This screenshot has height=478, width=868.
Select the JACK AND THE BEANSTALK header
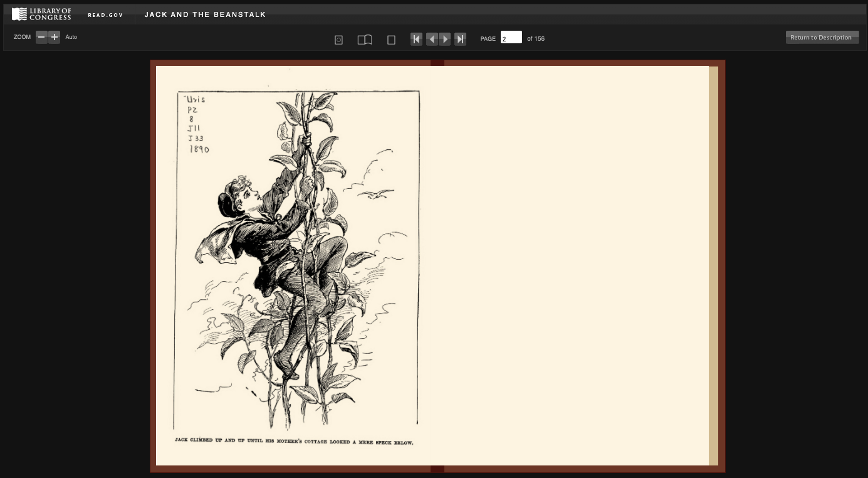[205, 14]
